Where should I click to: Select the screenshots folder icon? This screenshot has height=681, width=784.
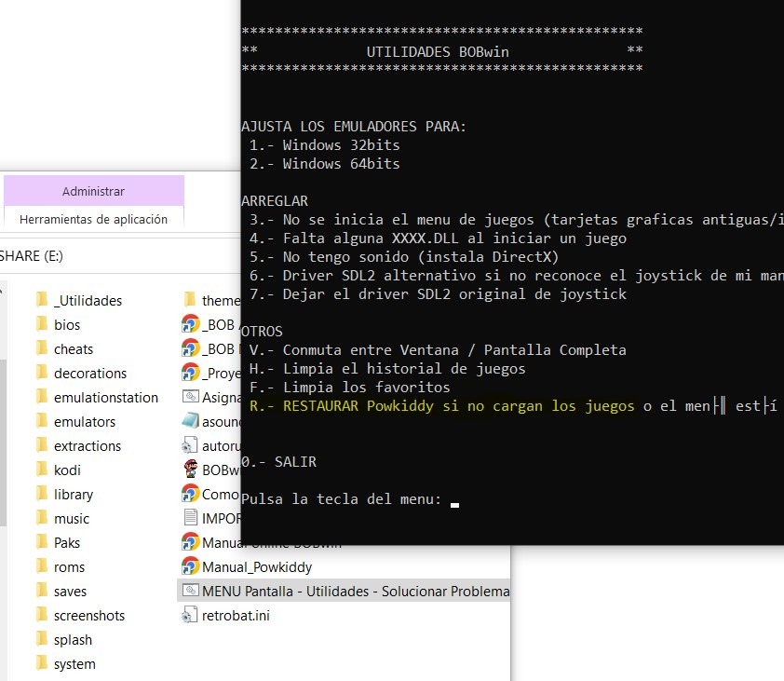[42, 615]
